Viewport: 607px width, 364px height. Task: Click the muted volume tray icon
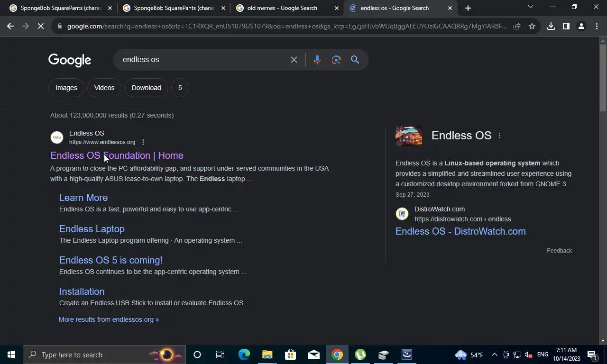pos(529,355)
